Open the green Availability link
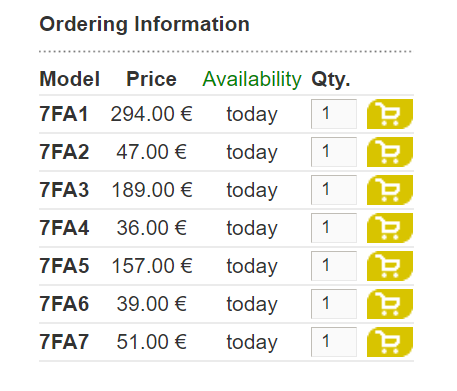 [x=252, y=80]
